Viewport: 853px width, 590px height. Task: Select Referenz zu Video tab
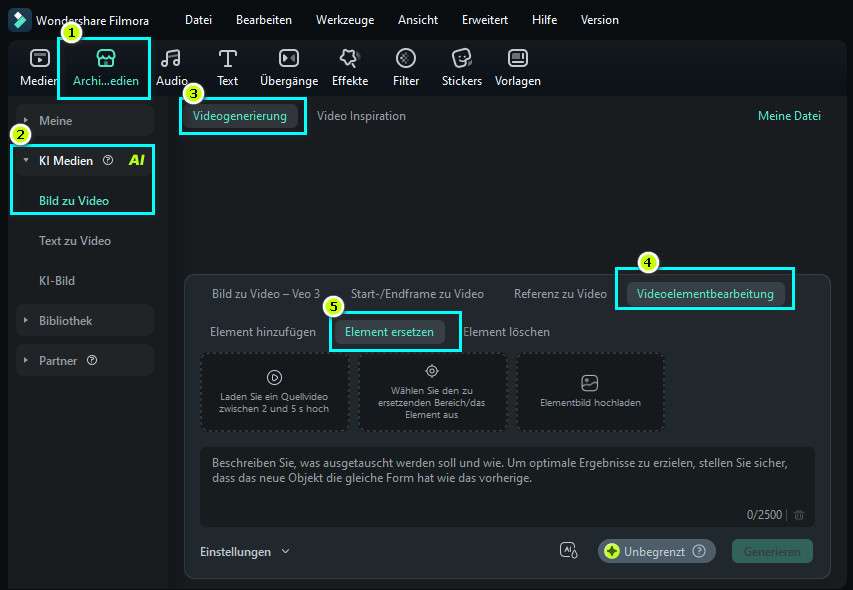[560, 294]
